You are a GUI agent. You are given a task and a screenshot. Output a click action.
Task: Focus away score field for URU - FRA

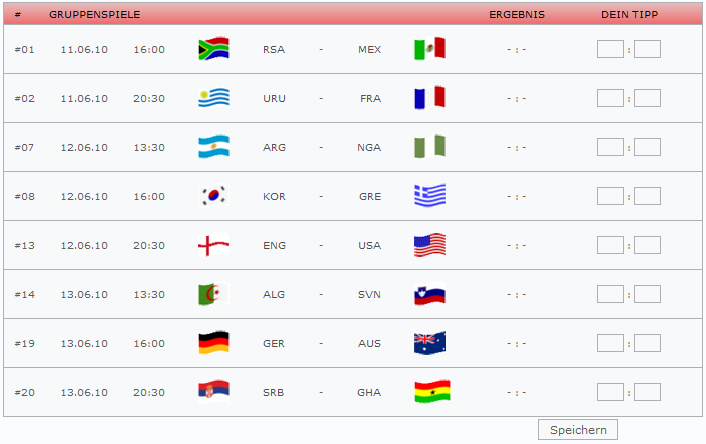tap(647, 98)
